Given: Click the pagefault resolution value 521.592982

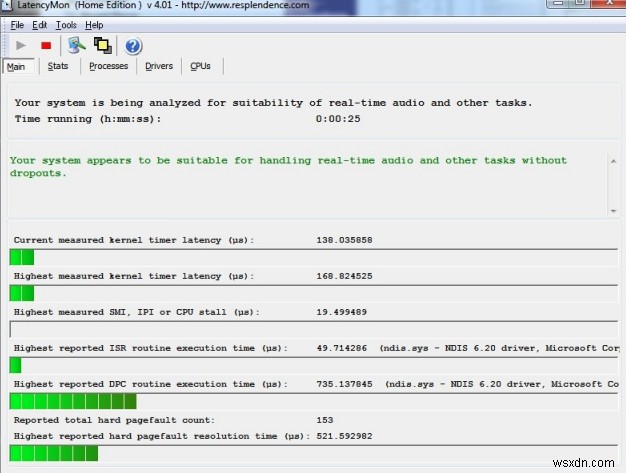Looking at the screenshot, I should 344,436.
